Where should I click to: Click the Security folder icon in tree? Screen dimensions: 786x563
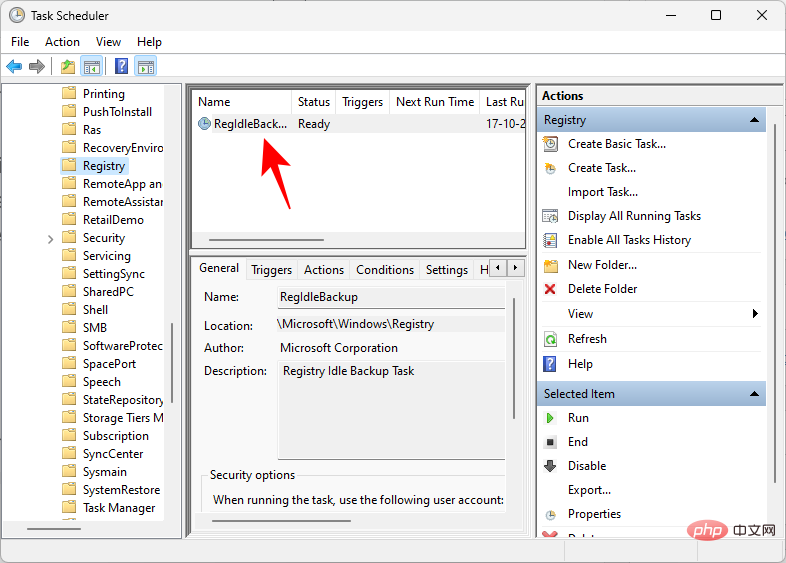tap(69, 238)
